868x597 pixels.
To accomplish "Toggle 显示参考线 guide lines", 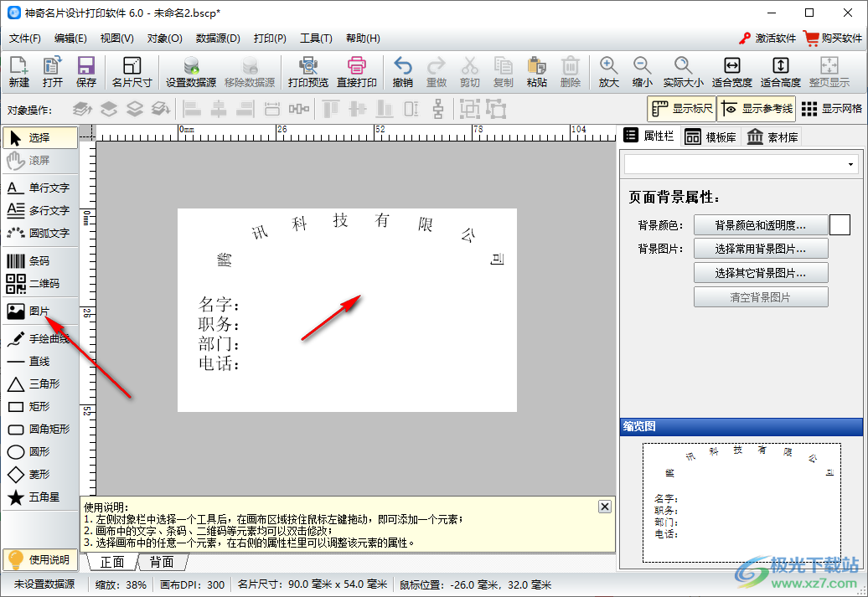I will [x=757, y=109].
